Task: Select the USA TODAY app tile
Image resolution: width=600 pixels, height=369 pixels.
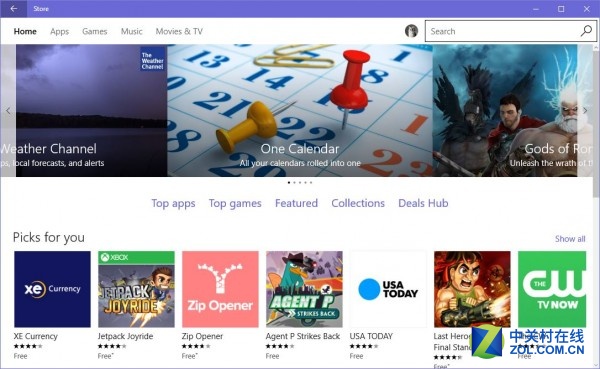Action: pos(388,289)
